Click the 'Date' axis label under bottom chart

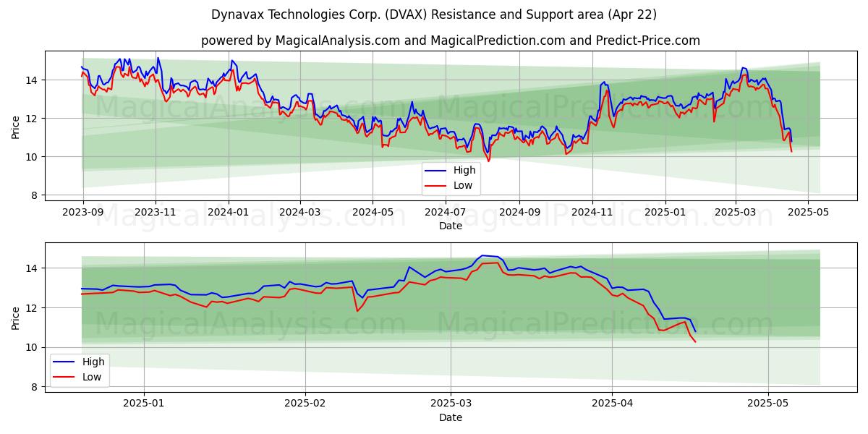click(x=450, y=417)
